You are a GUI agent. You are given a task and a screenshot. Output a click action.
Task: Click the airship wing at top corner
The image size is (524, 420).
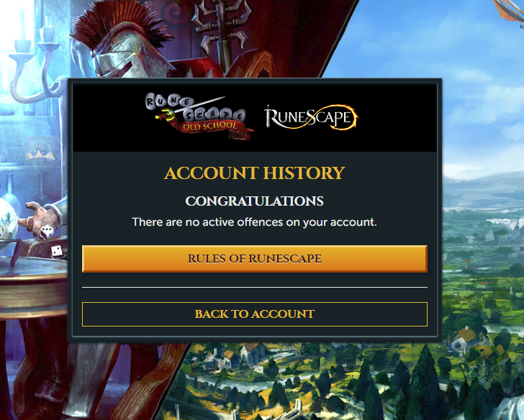pyautogui.click(x=510, y=10)
